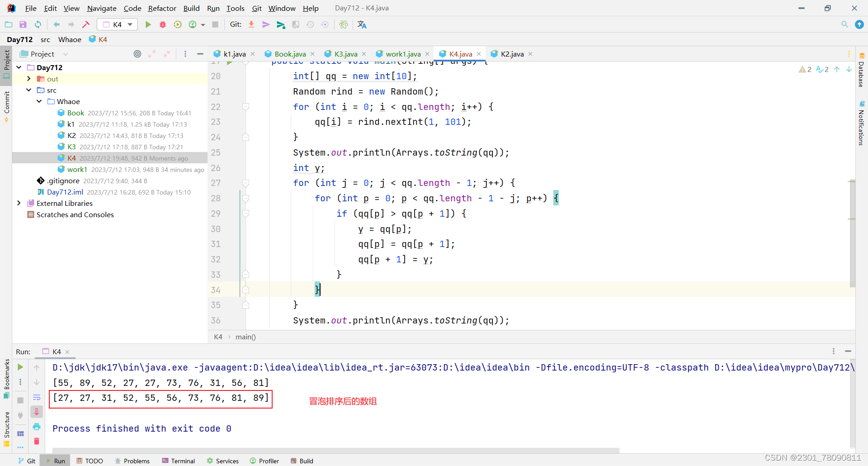Toggle the Bookmarks tool window side button

pyautogui.click(x=6, y=378)
